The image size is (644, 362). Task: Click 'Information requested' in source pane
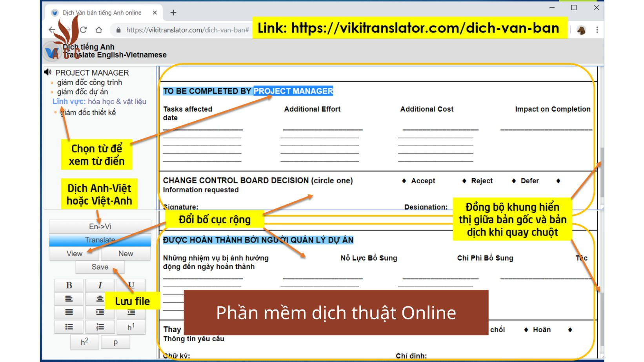(201, 190)
